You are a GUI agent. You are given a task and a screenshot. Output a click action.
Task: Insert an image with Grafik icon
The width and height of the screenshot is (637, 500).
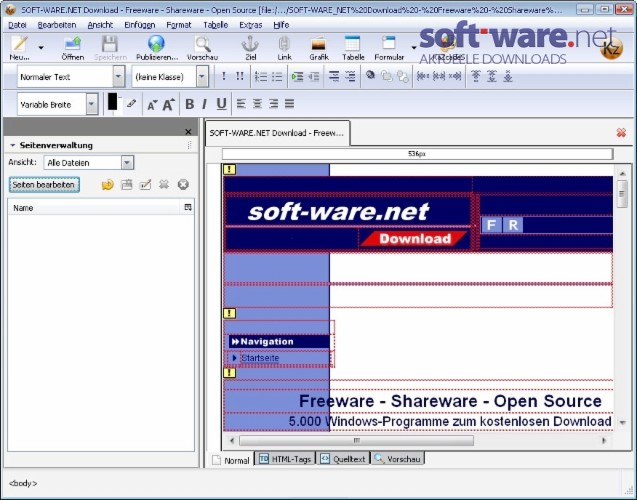click(318, 48)
